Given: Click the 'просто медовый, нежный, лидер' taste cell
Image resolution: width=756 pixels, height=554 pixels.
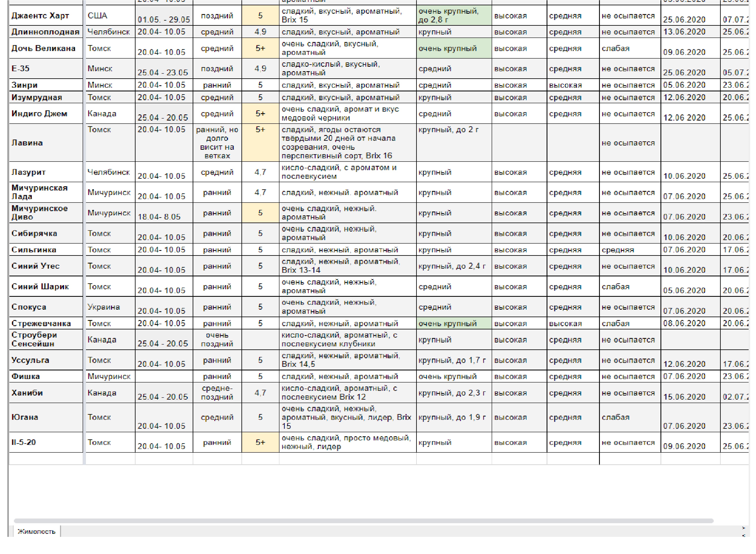Looking at the screenshot, I should (348, 442).
